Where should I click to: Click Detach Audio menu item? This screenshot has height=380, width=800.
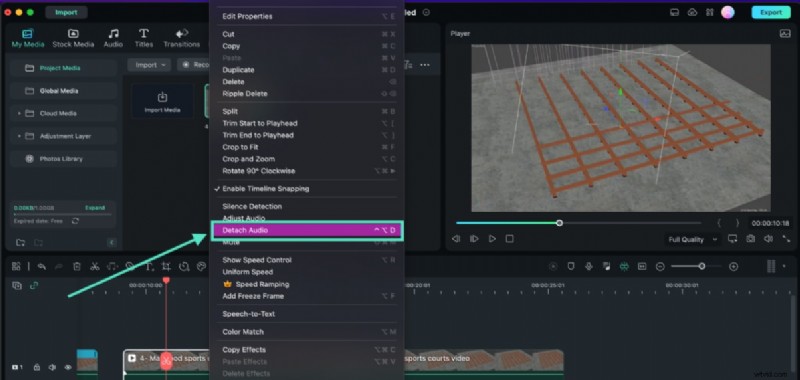pos(307,231)
